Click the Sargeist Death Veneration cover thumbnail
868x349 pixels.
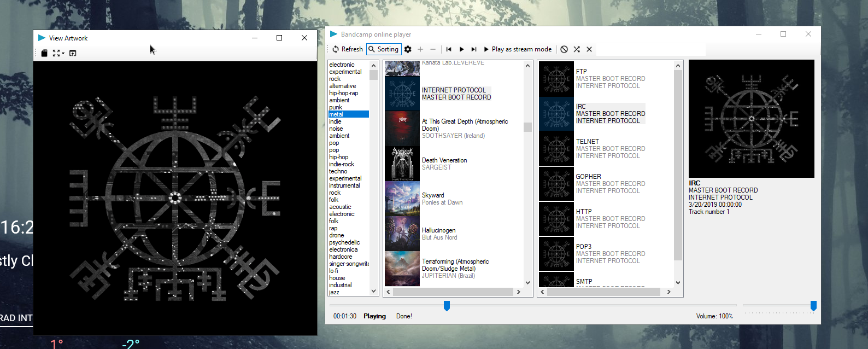(402, 164)
